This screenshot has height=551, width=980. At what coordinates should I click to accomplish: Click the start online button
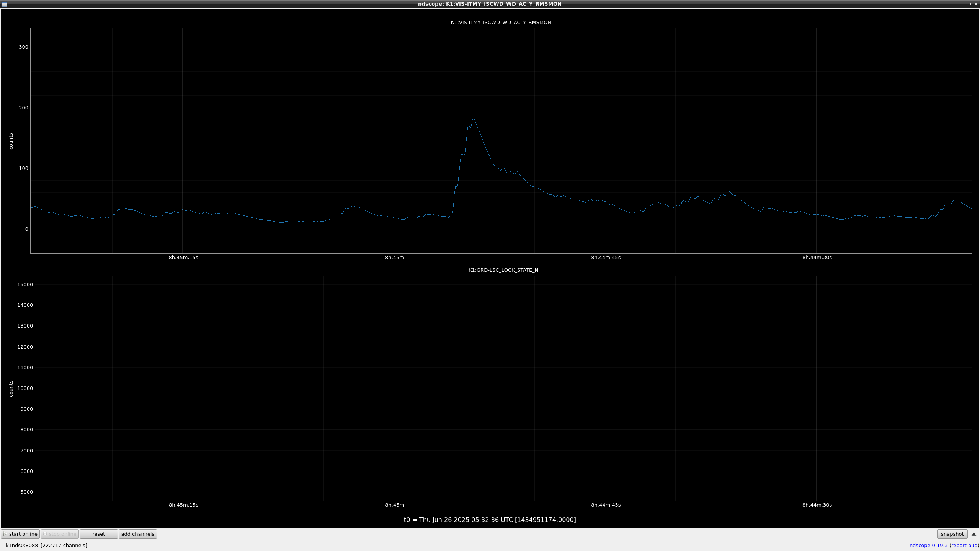[20, 534]
